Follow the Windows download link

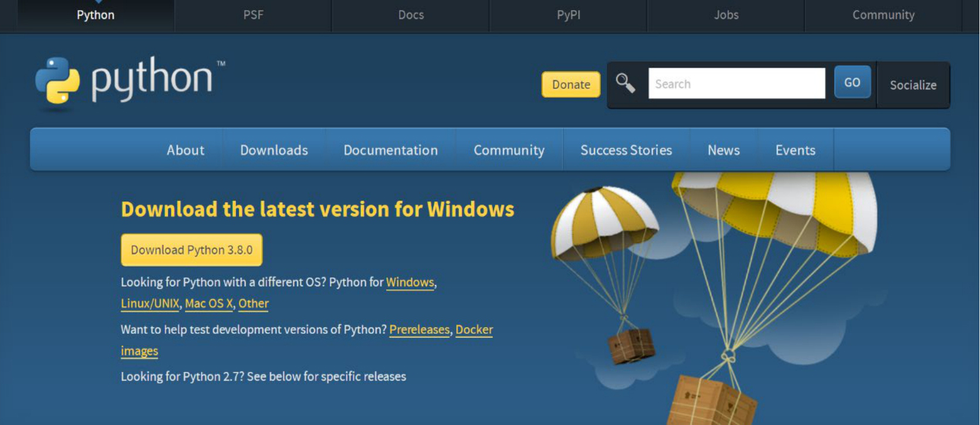click(410, 282)
